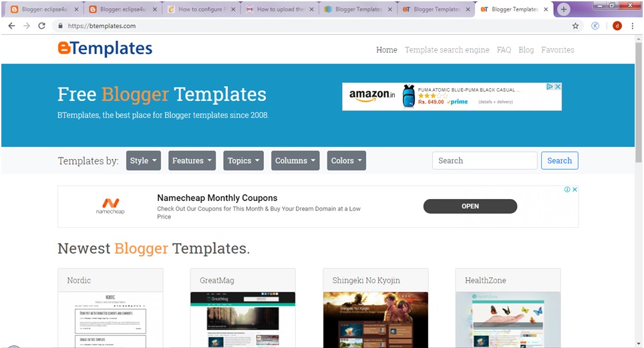Screen dimensions: 644x348
Task: Open the FAQ page
Action: coord(504,49)
